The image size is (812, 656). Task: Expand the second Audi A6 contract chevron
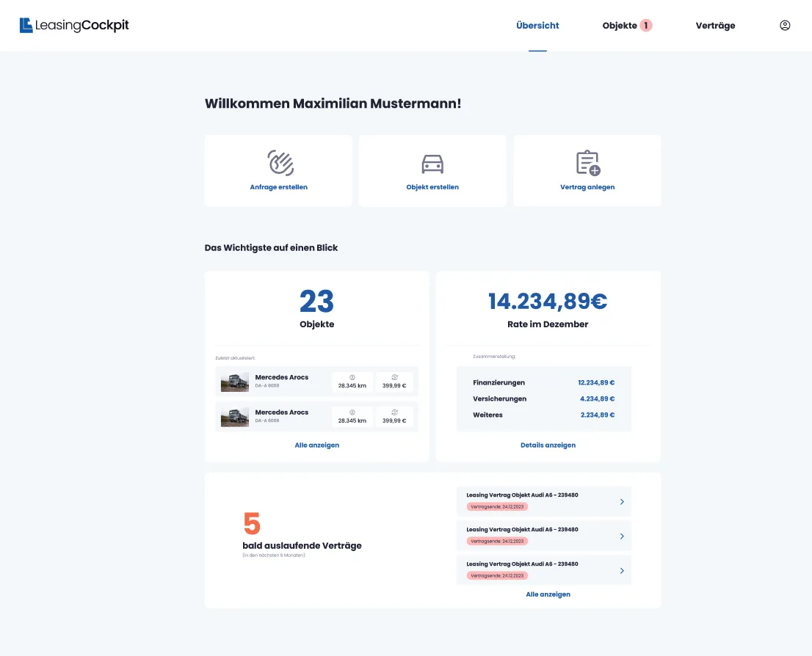click(x=622, y=536)
